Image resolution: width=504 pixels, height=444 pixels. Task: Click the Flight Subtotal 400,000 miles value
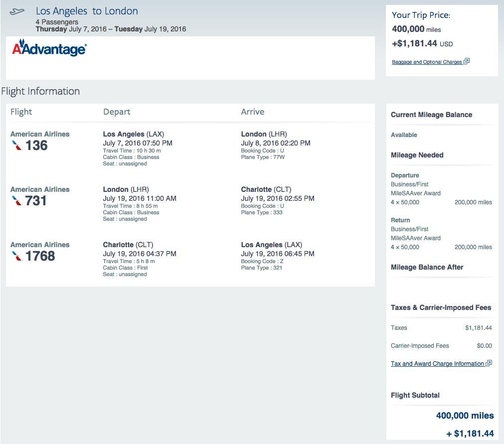[465, 416]
